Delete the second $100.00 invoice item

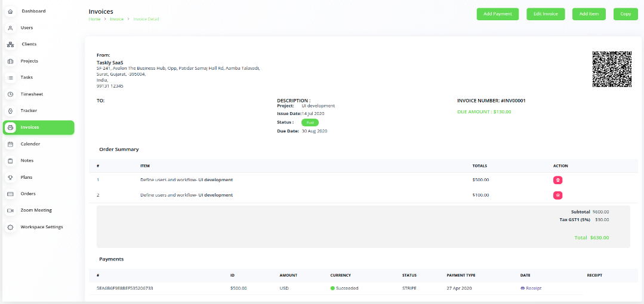557,195
